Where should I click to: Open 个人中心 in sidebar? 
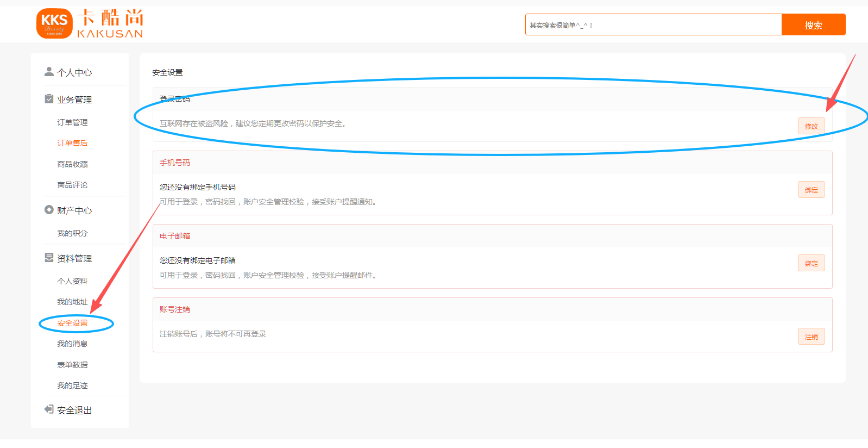[x=74, y=73]
